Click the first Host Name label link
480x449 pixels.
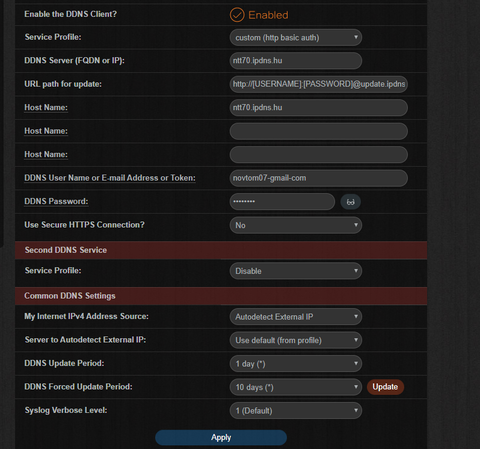(x=46, y=107)
